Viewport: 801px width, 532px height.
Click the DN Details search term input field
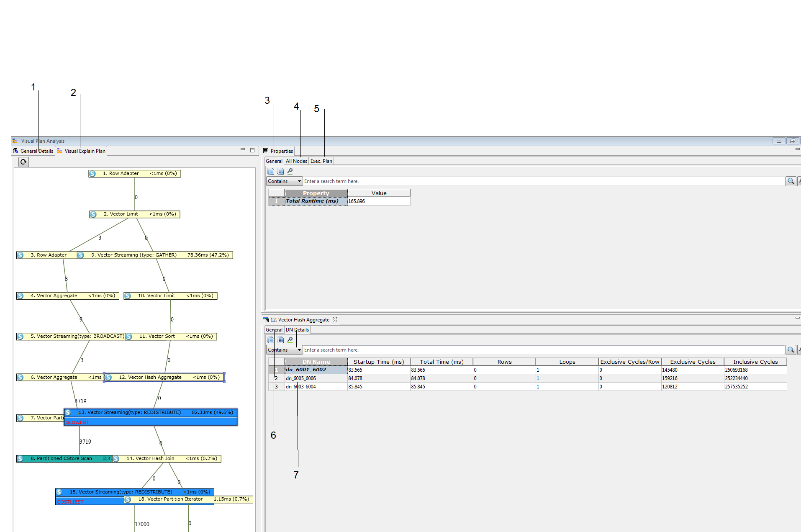(544, 350)
